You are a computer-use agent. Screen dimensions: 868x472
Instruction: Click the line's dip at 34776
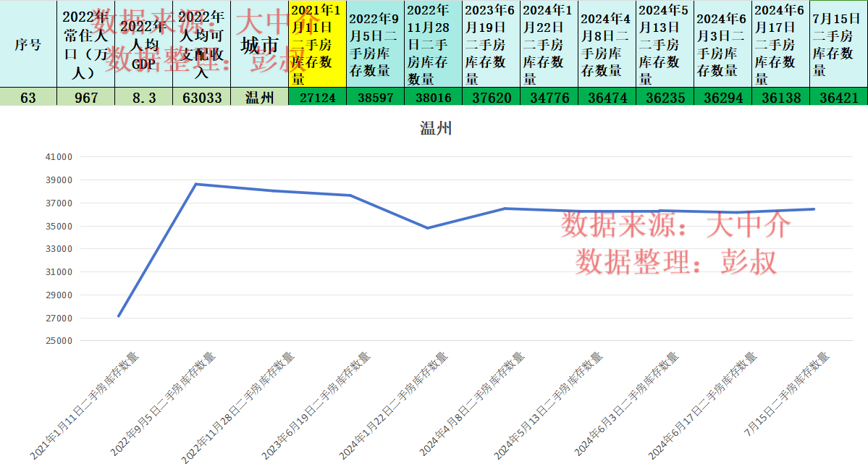[427, 228]
